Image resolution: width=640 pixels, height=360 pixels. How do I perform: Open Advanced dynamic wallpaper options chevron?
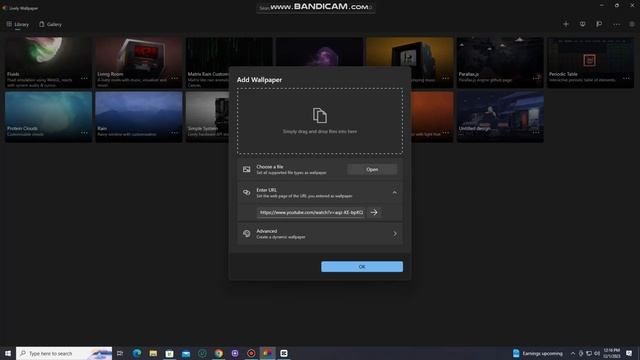pos(395,233)
